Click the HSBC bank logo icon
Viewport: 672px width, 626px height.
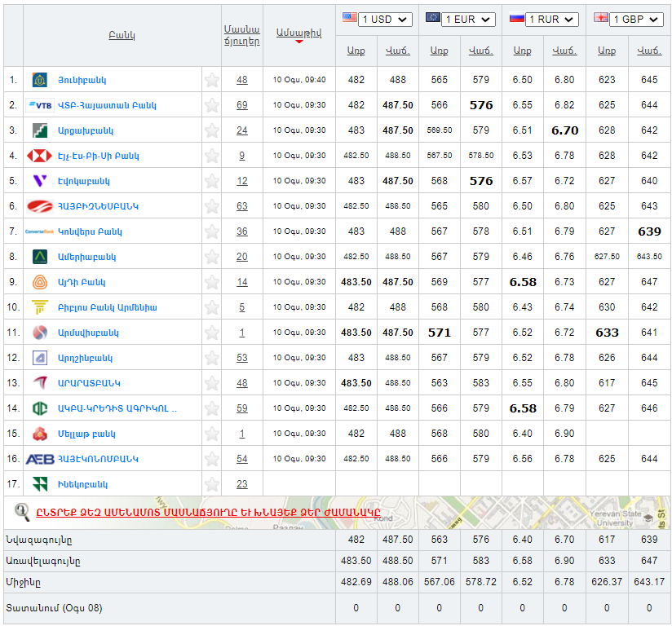(x=39, y=156)
